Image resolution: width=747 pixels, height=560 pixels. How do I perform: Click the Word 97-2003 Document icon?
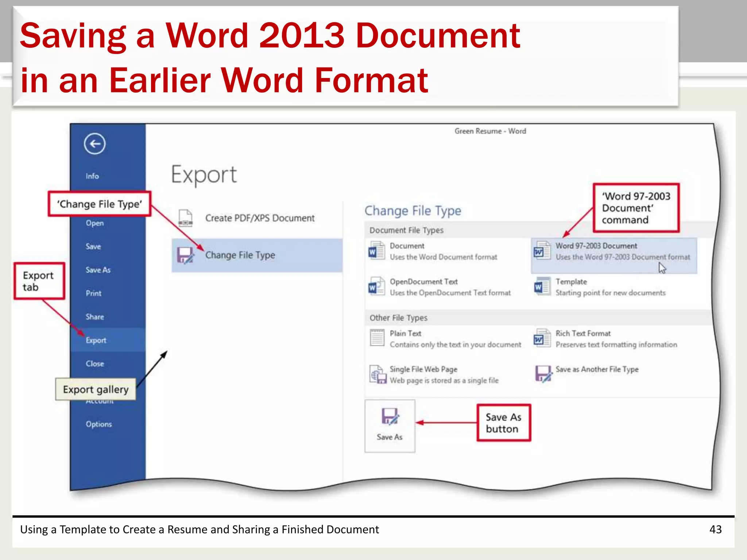[542, 251]
